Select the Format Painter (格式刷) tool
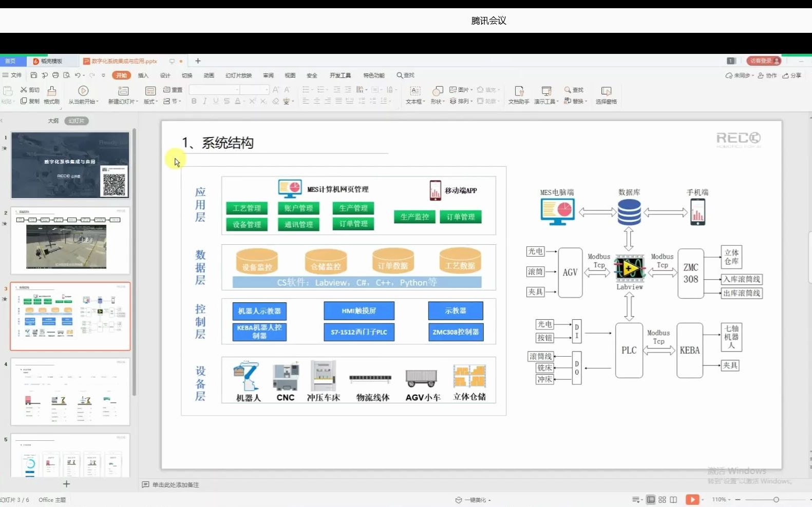This screenshot has width=812, height=507. click(52, 95)
